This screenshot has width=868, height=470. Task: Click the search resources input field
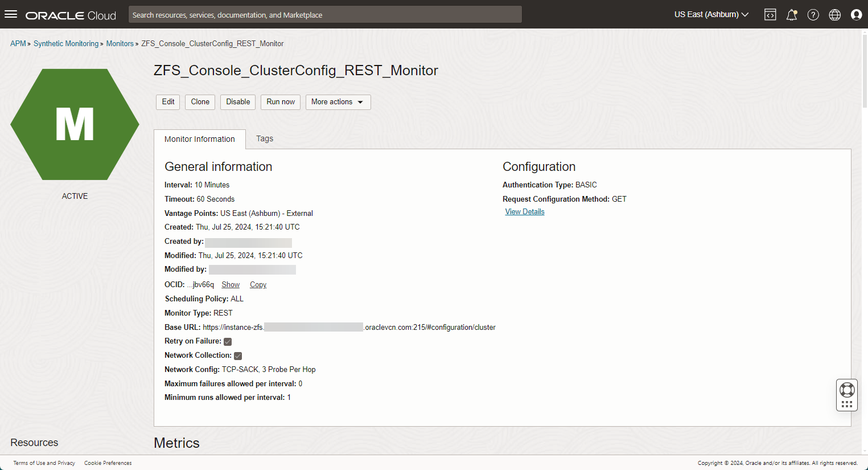[324, 14]
